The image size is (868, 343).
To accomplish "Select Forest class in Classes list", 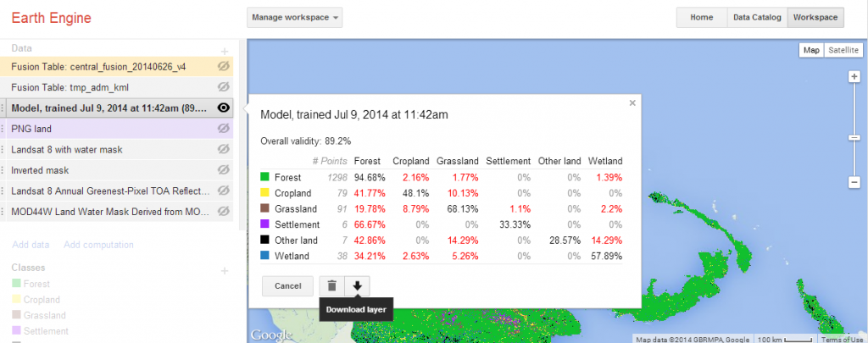I will [x=36, y=284].
